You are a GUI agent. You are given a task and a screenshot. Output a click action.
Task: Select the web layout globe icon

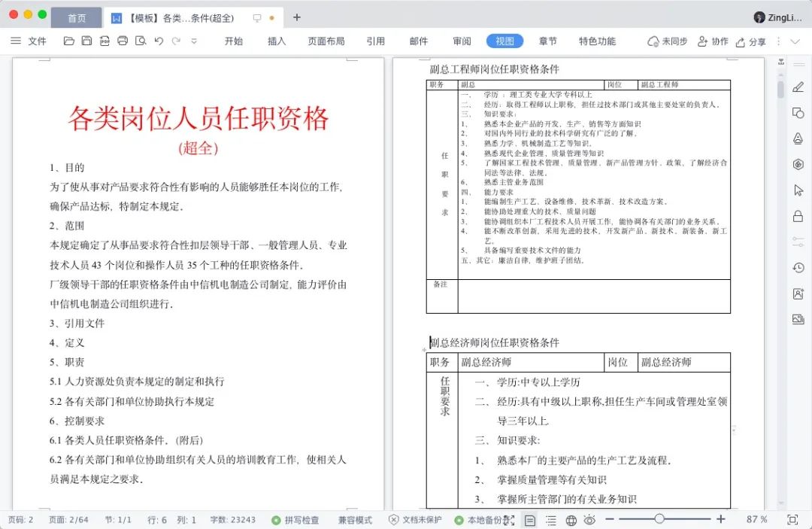click(571, 520)
